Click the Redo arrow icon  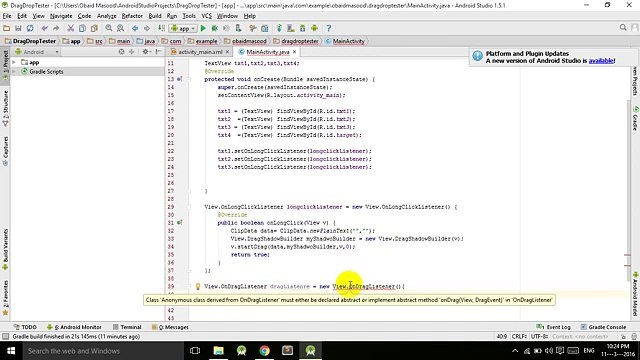pos(56,28)
